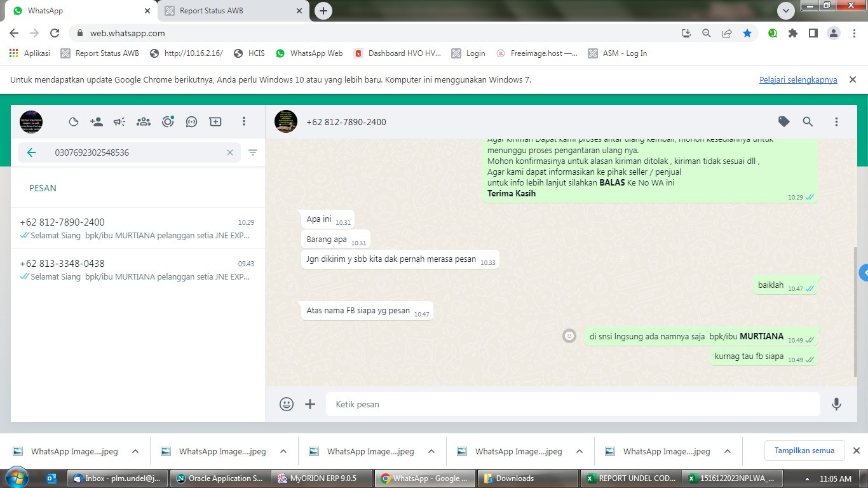Click the message "Apa ini"

point(327,219)
